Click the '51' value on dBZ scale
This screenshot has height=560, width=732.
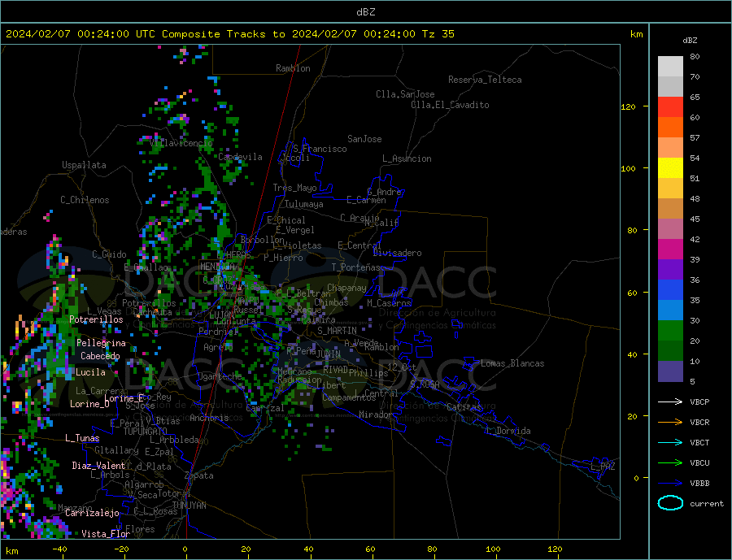tap(695, 178)
